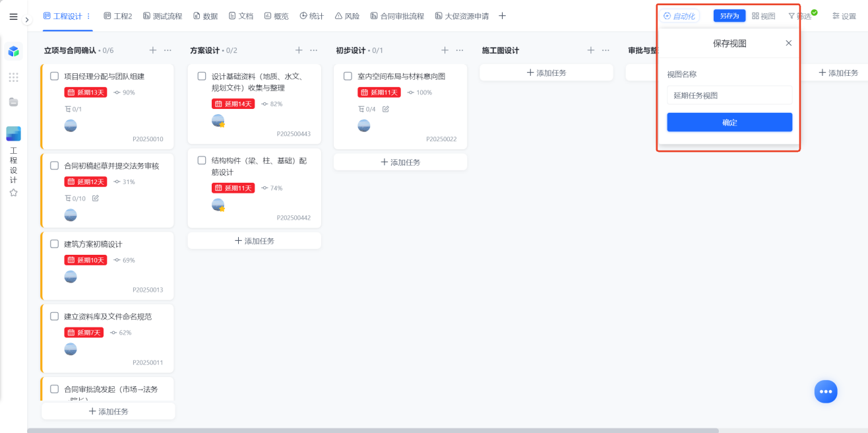Open the 延期12天 date badge
This screenshot has height=433, width=868.
point(85,182)
